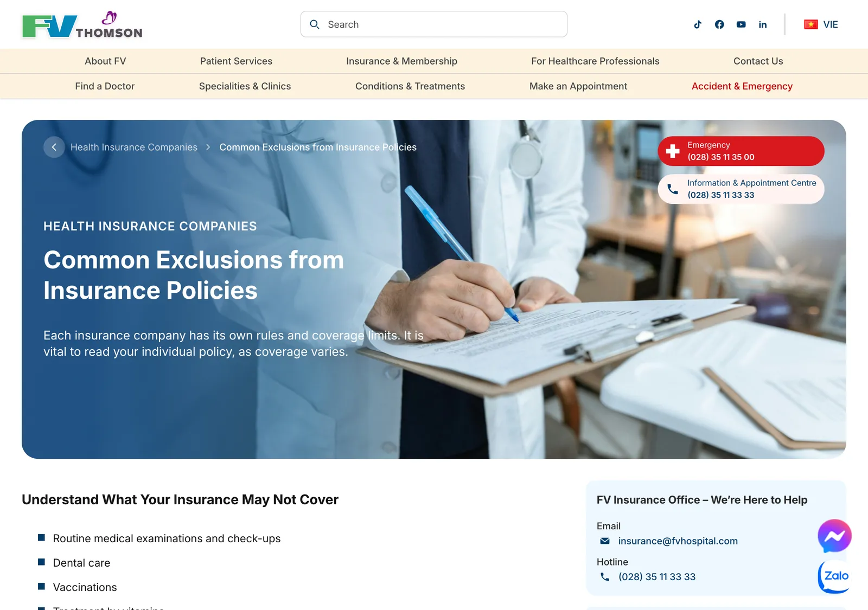This screenshot has width=868, height=610.
Task: Call Emergency (028) 35 11 35 00
Action: [x=741, y=151]
